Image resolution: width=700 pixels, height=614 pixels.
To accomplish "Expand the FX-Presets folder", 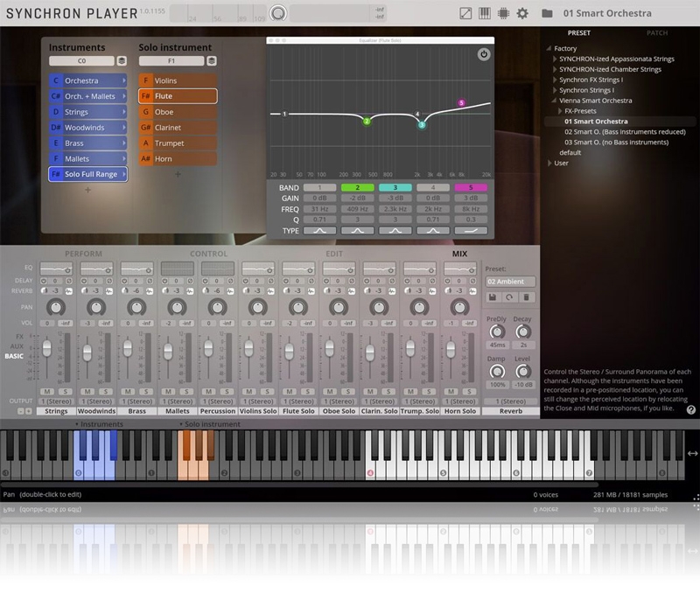I will 560,111.
